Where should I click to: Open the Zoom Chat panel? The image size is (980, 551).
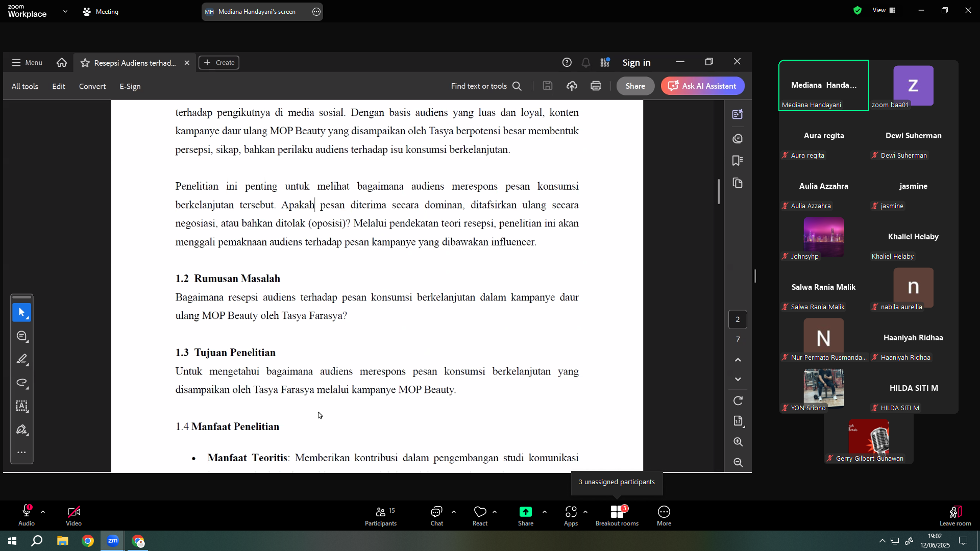click(437, 516)
